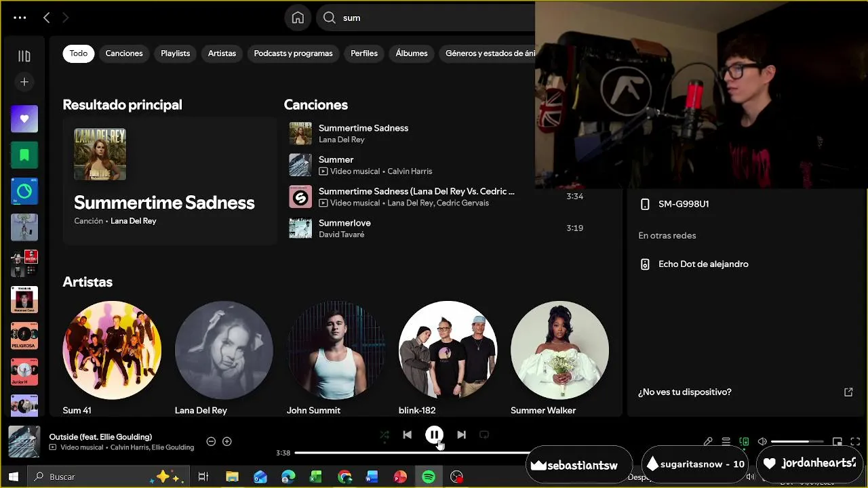Enter full screen mode icon
Image resolution: width=868 pixels, height=488 pixels.
pos(855,441)
